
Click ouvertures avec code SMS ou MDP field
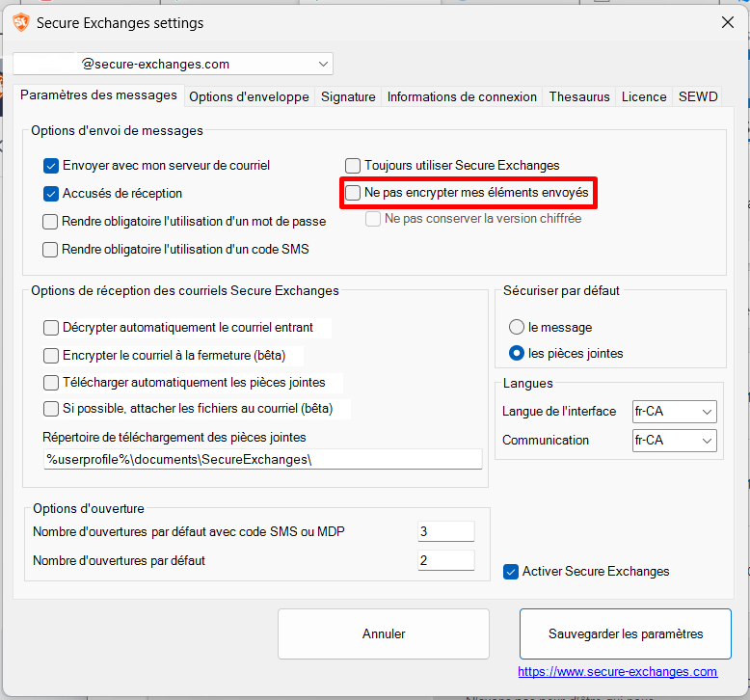445,531
